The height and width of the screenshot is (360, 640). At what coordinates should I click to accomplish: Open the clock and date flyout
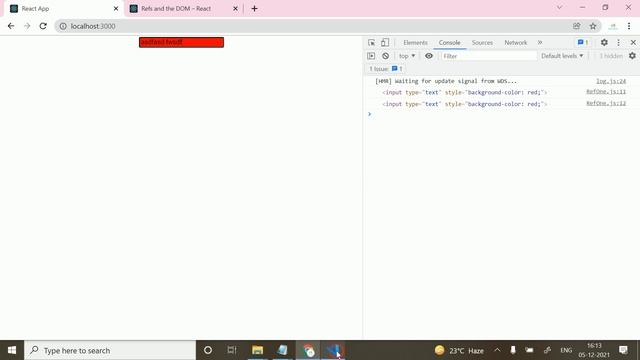594,350
